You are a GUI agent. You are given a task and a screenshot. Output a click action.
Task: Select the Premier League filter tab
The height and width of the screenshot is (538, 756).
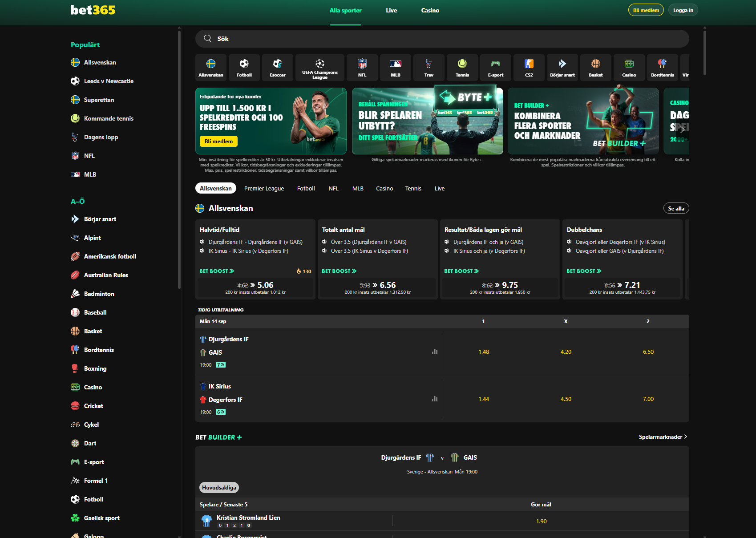(x=264, y=188)
